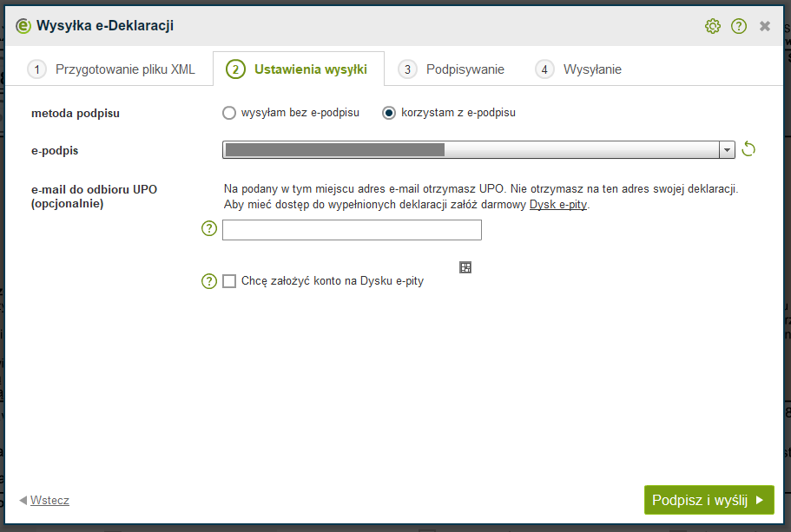Close the Wysyłka e-Deklaracji dialog
This screenshot has height=532, width=791.
coord(765,26)
